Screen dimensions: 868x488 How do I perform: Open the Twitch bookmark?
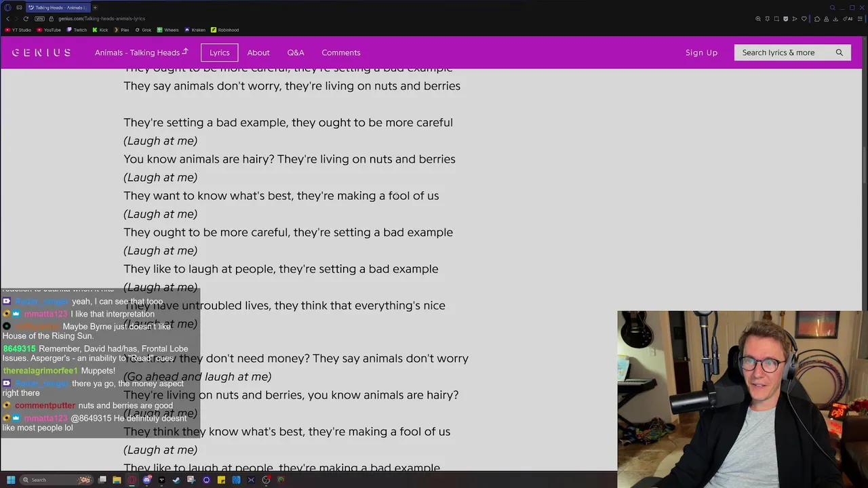77,30
